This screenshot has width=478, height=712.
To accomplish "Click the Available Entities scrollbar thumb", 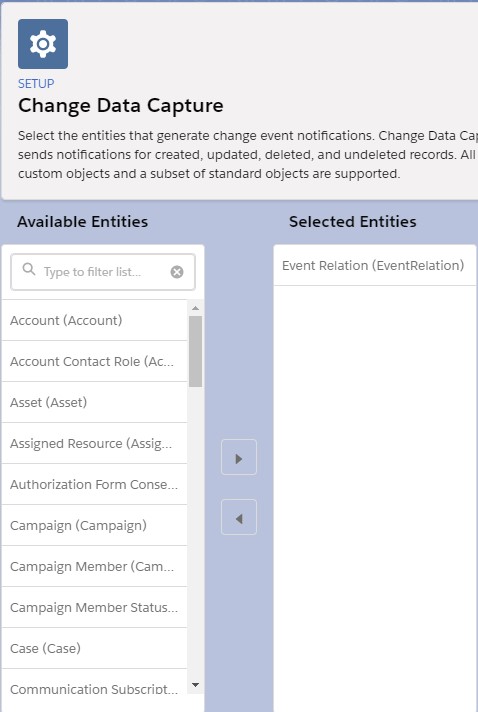I will (196, 351).
